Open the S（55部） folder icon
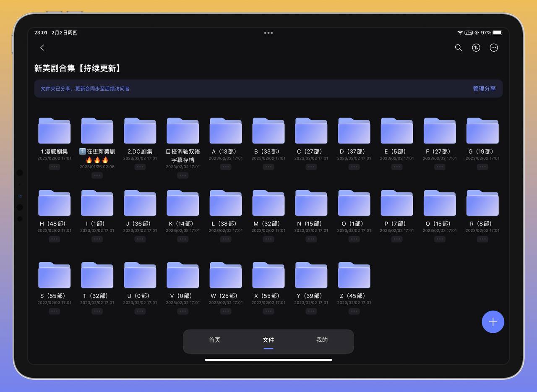 coord(55,275)
